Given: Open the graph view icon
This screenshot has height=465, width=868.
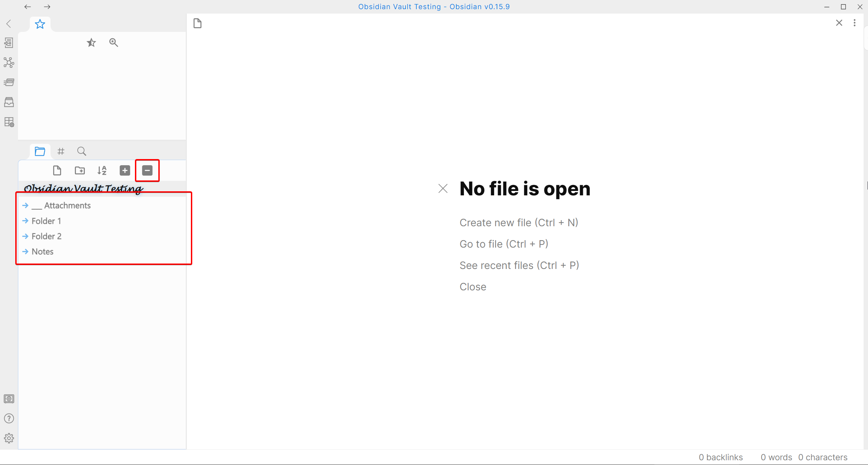Looking at the screenshot, I should [x=9, y=62].
